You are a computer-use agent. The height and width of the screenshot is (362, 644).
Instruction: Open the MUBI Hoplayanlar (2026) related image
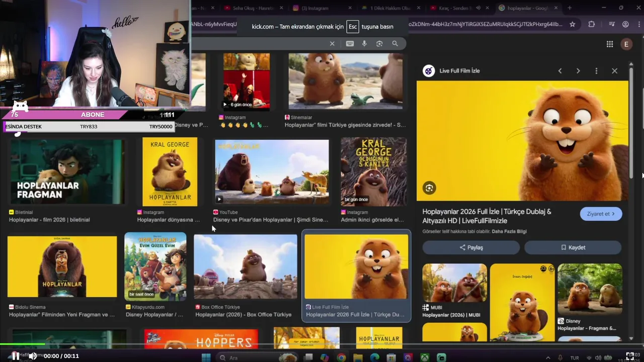(x=454, y=282)
